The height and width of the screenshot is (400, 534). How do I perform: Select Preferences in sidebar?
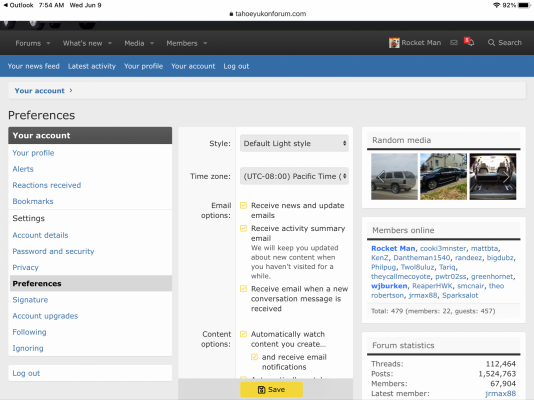coord(90,283)
